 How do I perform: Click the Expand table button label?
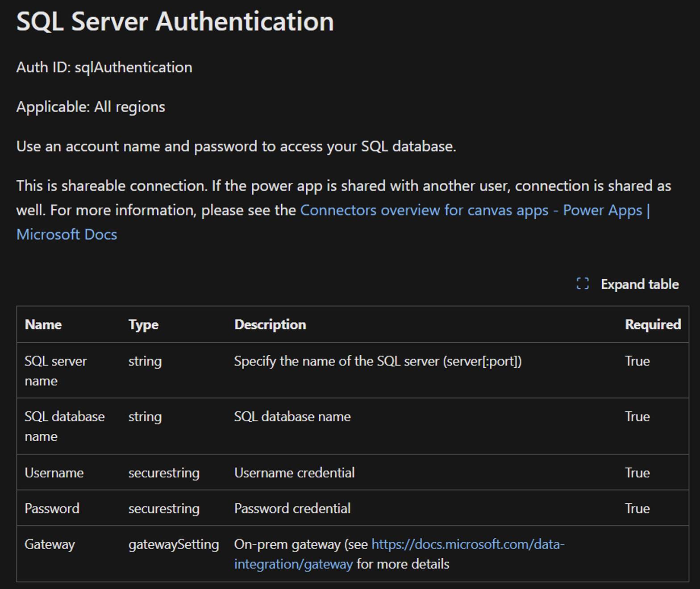(x=640, y=284)
